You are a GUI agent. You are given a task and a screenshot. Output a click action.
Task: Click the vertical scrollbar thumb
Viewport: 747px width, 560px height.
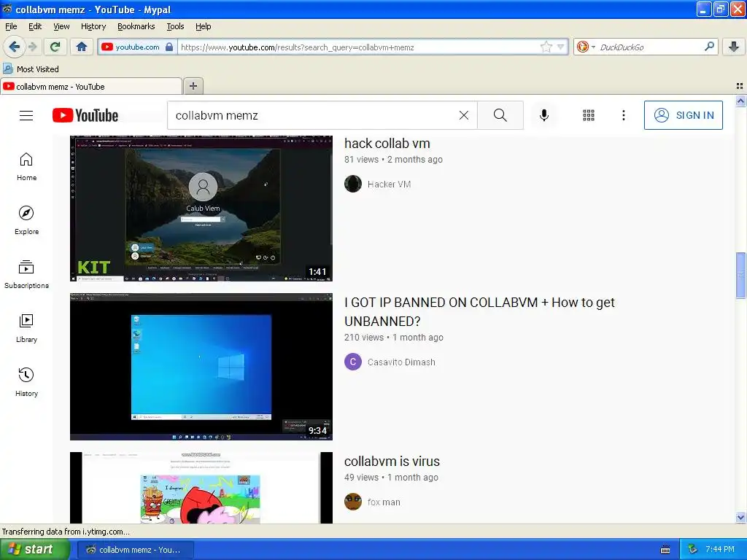pos(740,275)
